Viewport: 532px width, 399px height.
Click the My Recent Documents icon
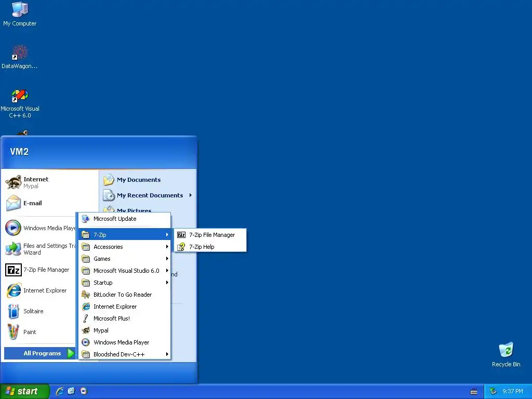click(109, 195)
